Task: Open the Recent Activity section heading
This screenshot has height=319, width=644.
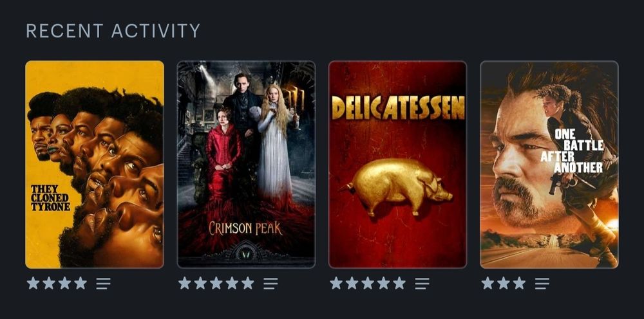Action: (113, 31)
